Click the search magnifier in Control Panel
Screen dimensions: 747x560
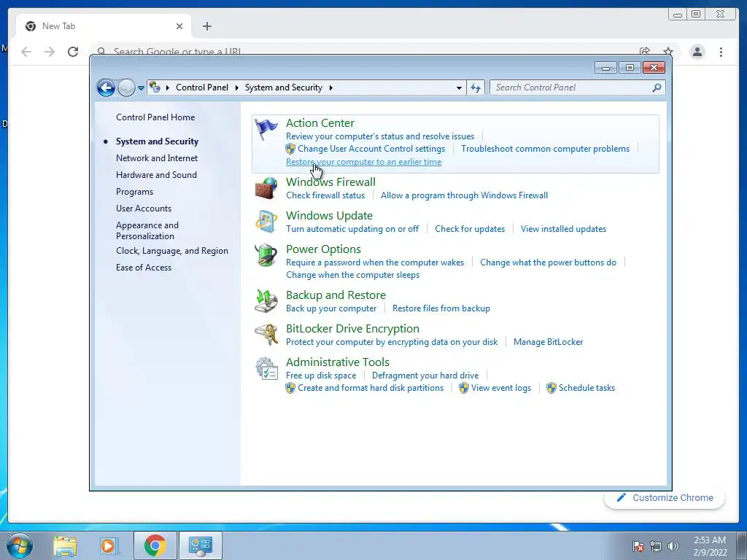point(657,87)
